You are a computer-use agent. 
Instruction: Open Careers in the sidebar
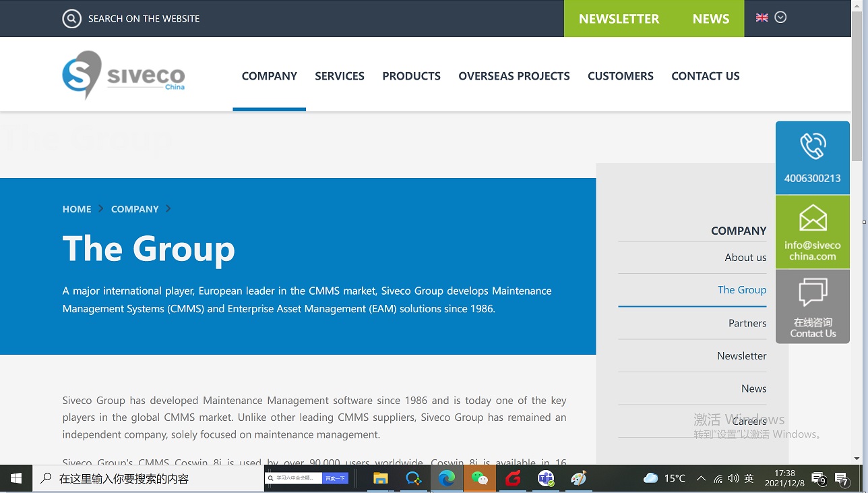[749, 422]
